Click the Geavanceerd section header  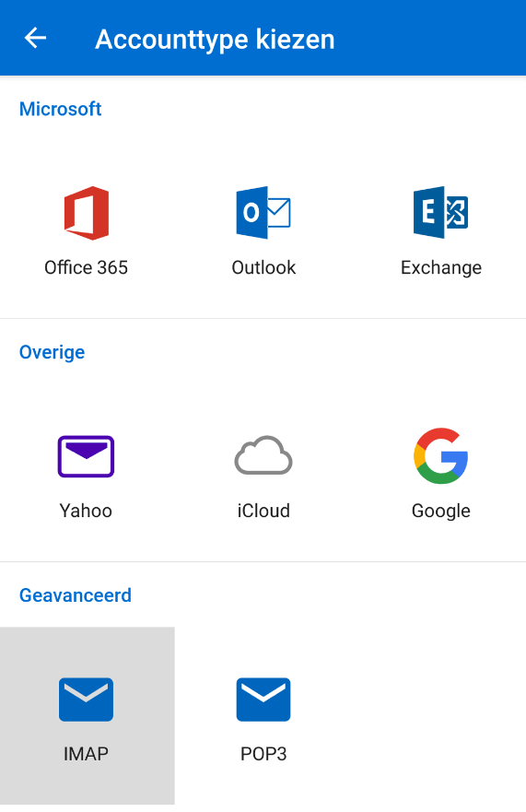pyautogui.click(x=76, y=595)
